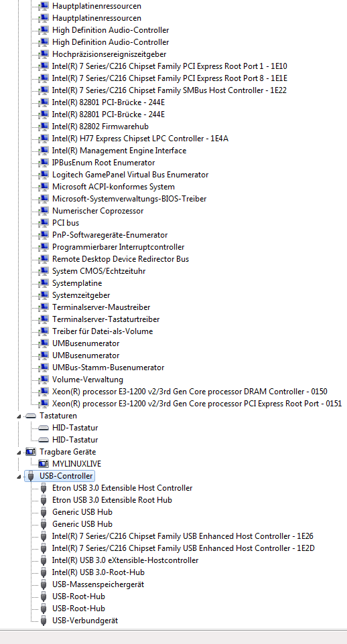Viewport: 347px width, 644px height.
Task: Select Intel(R) USB 3.0 eXtensible-Hostcontroller entry
Action: (125, 560)
